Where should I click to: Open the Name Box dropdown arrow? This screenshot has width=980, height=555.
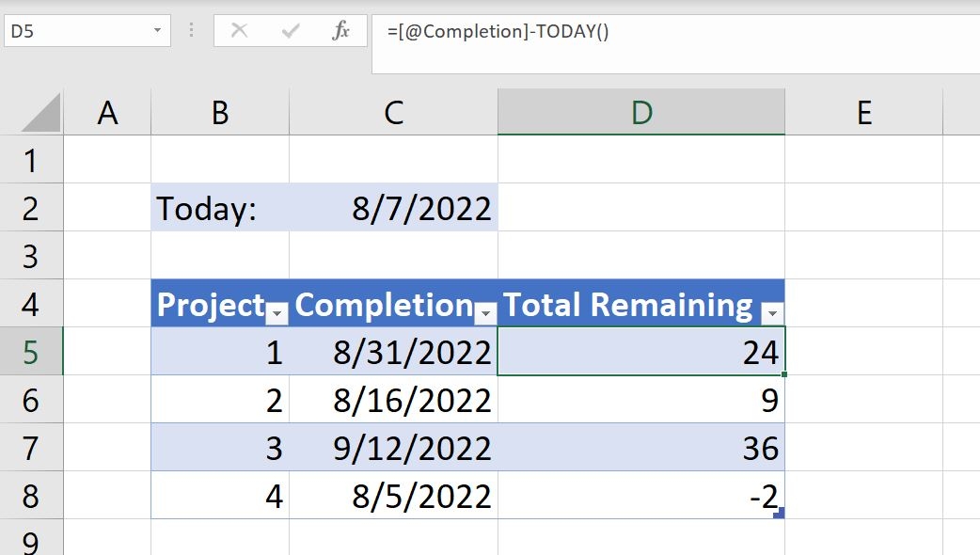tap(157, 30)
